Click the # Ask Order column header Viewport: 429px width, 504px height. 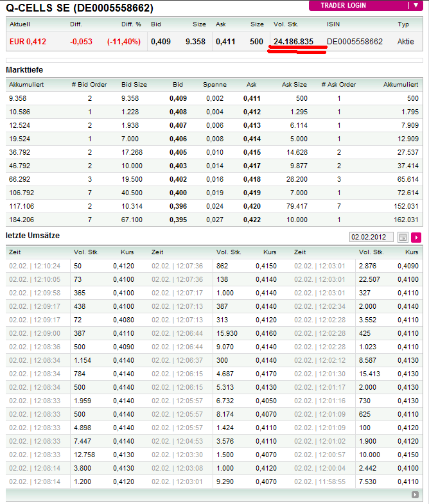[x=338, y=85]
